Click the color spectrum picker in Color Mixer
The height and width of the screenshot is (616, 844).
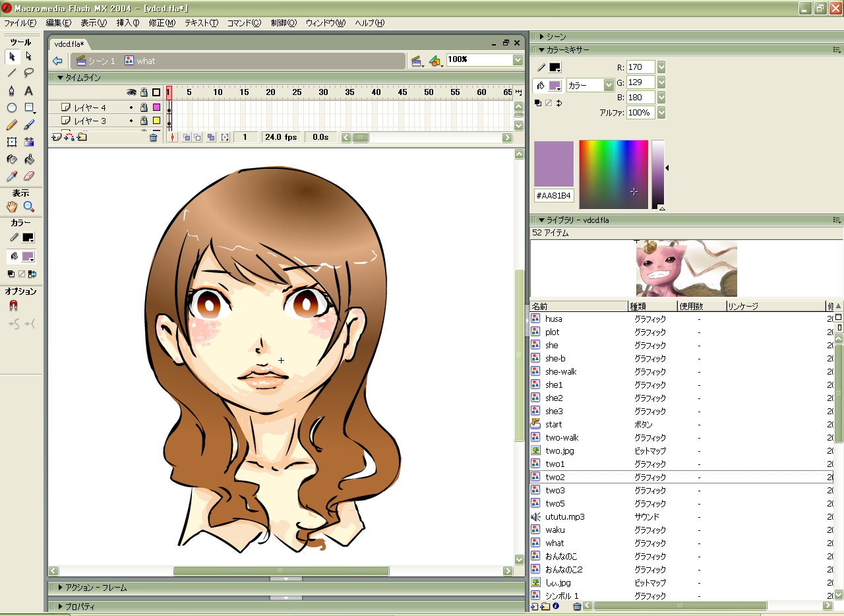click(x=613, y=174)
